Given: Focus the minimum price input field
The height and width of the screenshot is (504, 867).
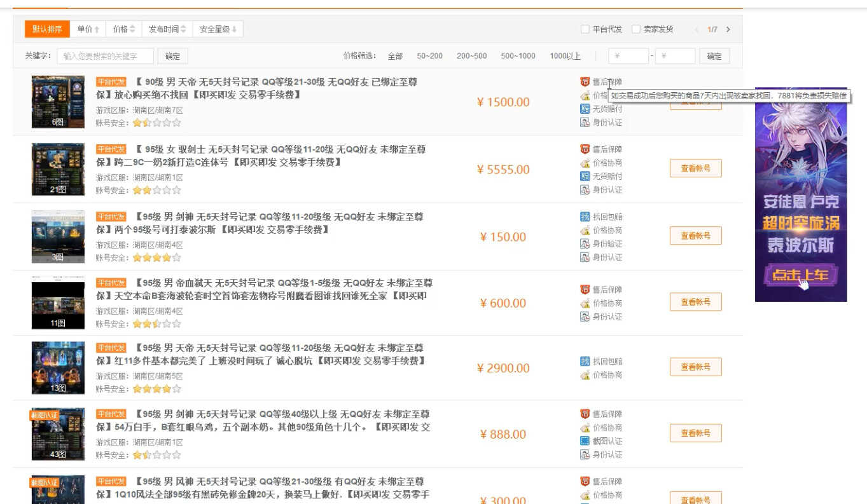Looking at the screenshot, I should click(628, 56).
